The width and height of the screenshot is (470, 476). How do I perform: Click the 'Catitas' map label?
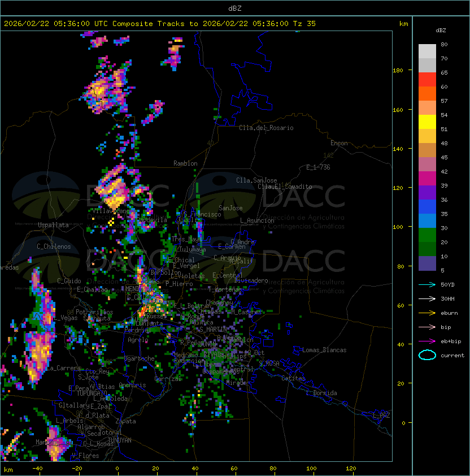(293, 378)
